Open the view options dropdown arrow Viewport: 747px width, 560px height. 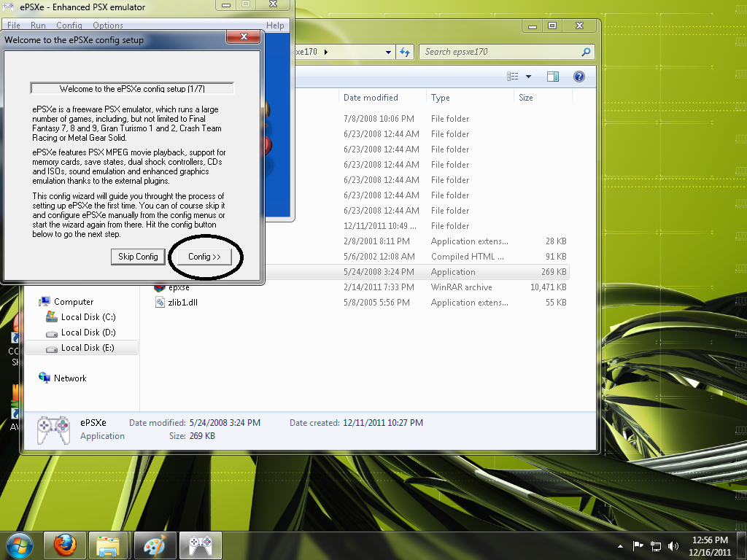528,76
